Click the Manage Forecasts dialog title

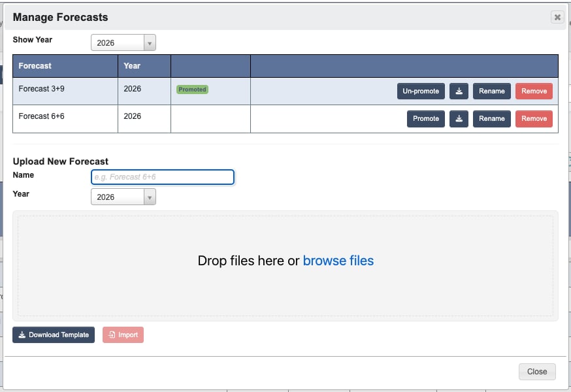[61, 17]
